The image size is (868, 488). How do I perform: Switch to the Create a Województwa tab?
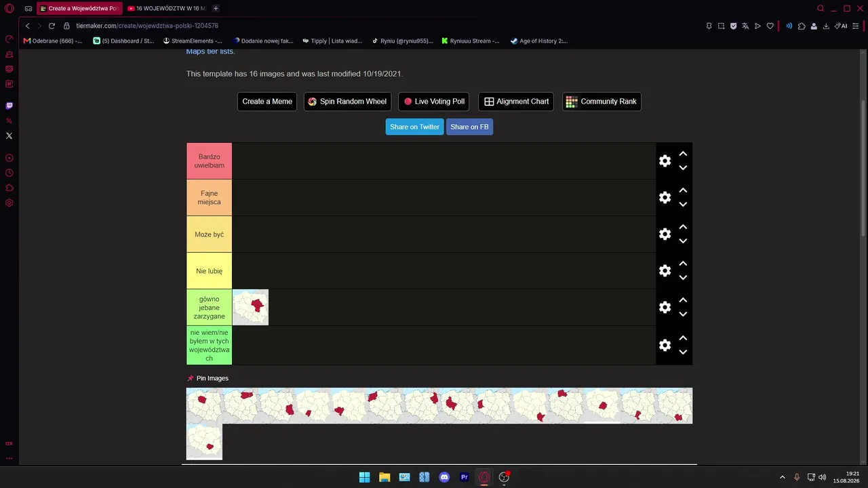(79, 8)
